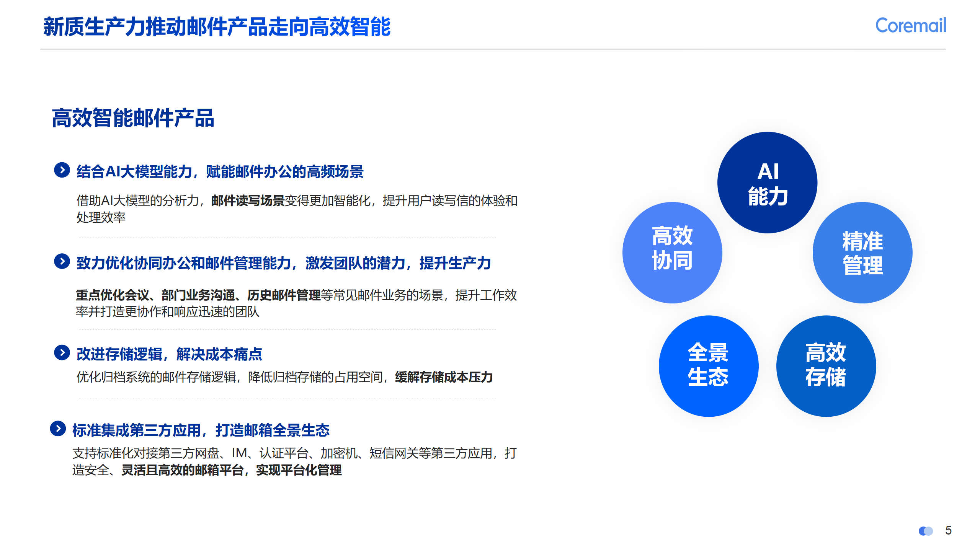Click the AI 能力 dark blue circle
This screenshot has height=551, width=980.
[x=767, y=183]
